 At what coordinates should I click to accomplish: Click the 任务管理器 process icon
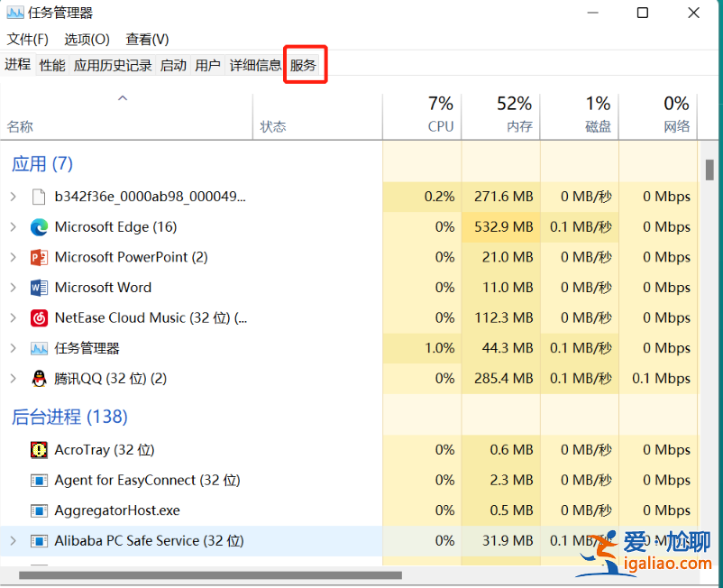tap(39, 347)
